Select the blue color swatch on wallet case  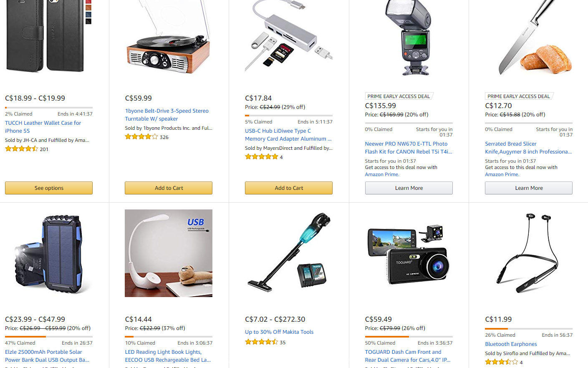coord(88,15)
